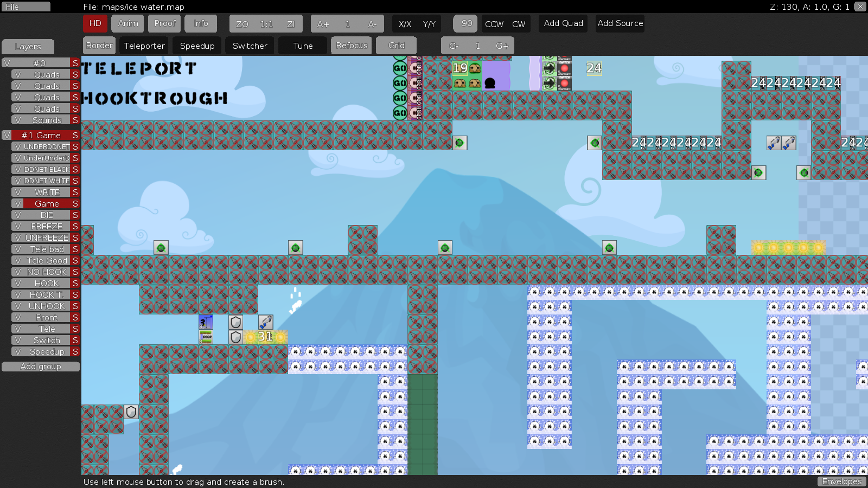Flip brush vertically with Y/Y
This screenshot has width=868, height=488.
click(429, 24)
